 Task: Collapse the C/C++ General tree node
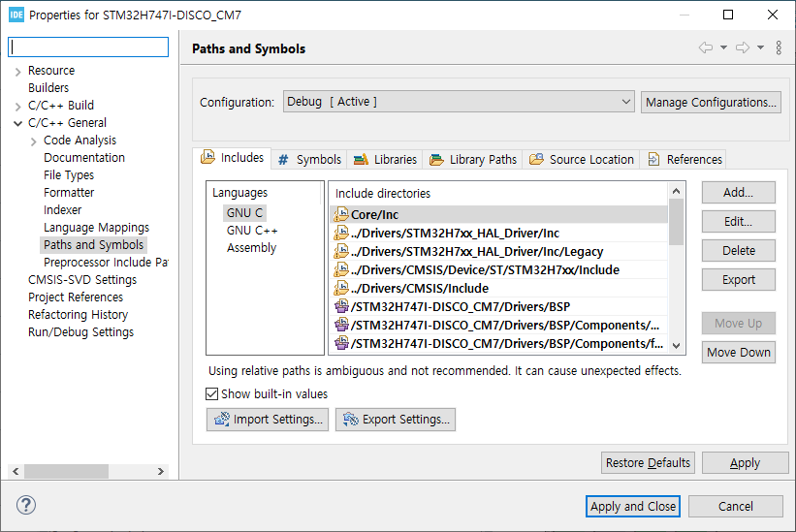tap(17, 123)
